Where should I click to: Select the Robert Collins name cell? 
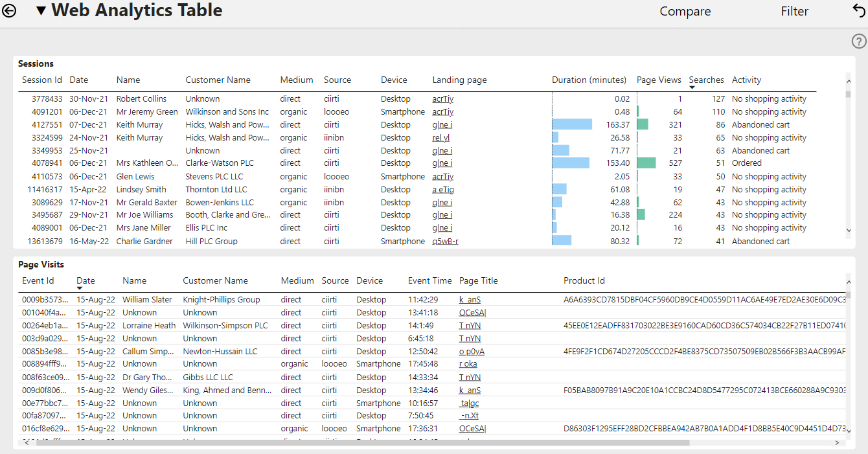(141, 99)
